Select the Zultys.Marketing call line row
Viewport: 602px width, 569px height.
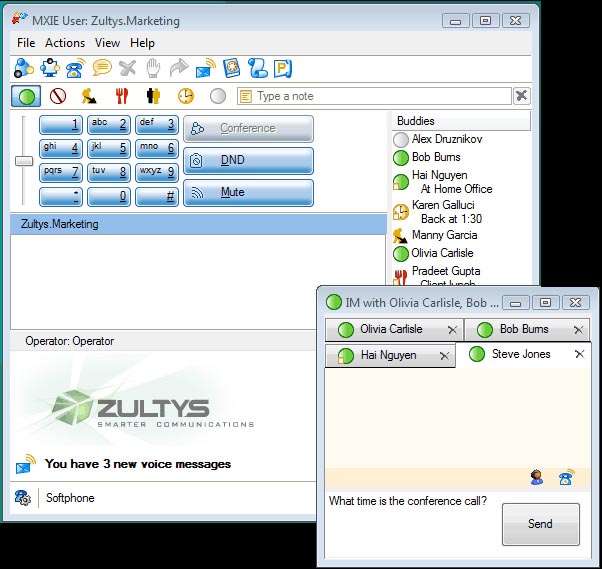tap(198, 224)
